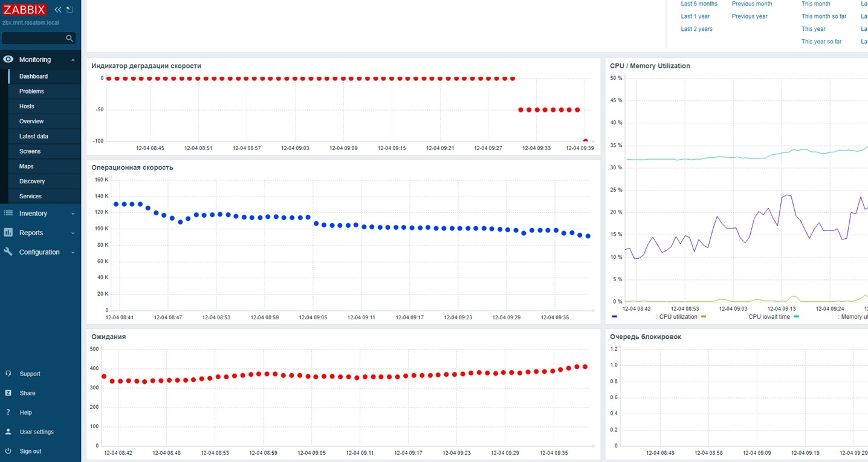Expand the Configuration menu chevron
Image resolution: width=868 pixels, height=462 pixels.
click(x=73, y=252)
